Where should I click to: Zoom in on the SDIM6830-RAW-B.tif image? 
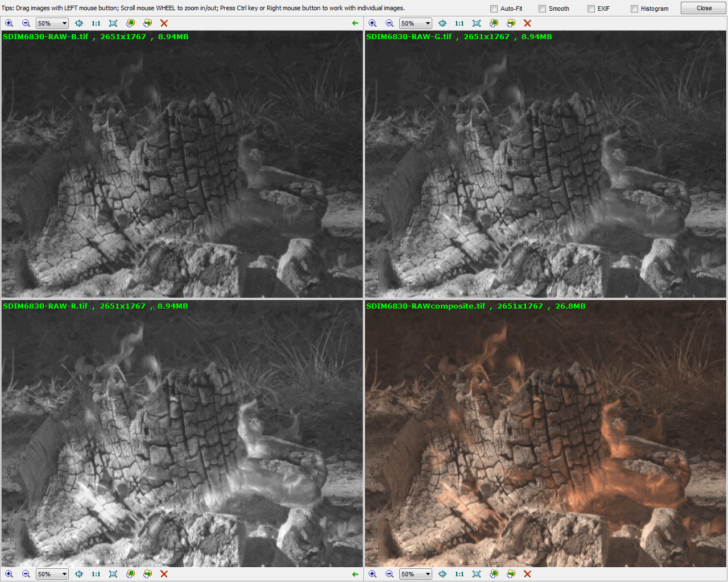click(9, 23)
